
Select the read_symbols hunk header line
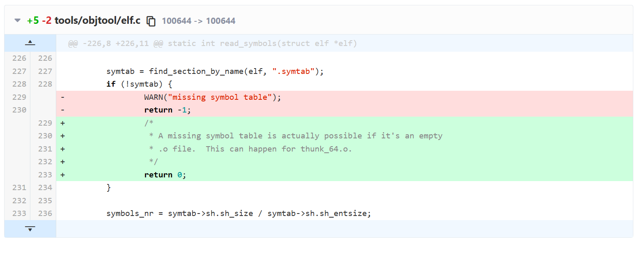pos(212,44)
